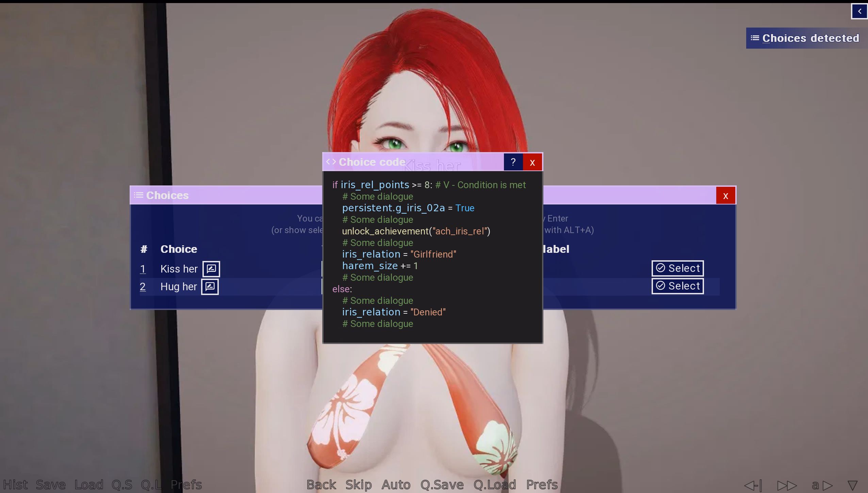Click the 'Hug her' choice text
The height and width of the screenshot is (493, 868).
coord(179,286)
